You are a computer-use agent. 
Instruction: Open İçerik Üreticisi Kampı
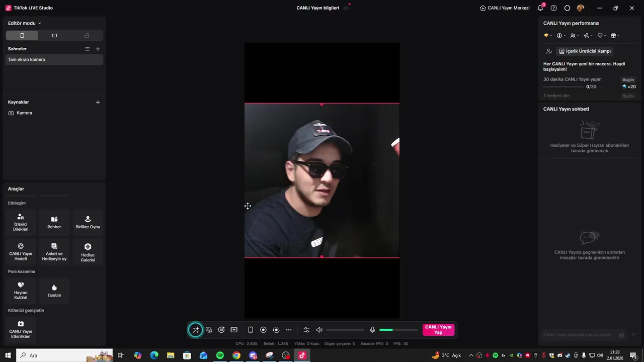(585, 51)
